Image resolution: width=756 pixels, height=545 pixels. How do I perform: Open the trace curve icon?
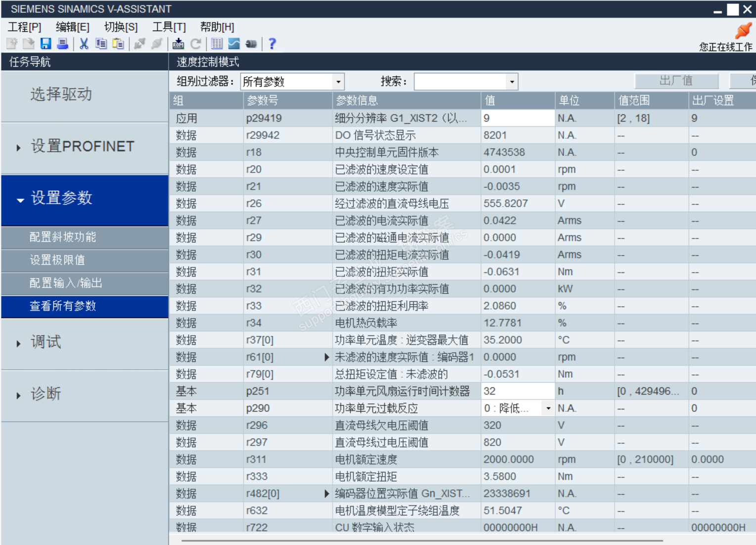(x=234, y=44)
